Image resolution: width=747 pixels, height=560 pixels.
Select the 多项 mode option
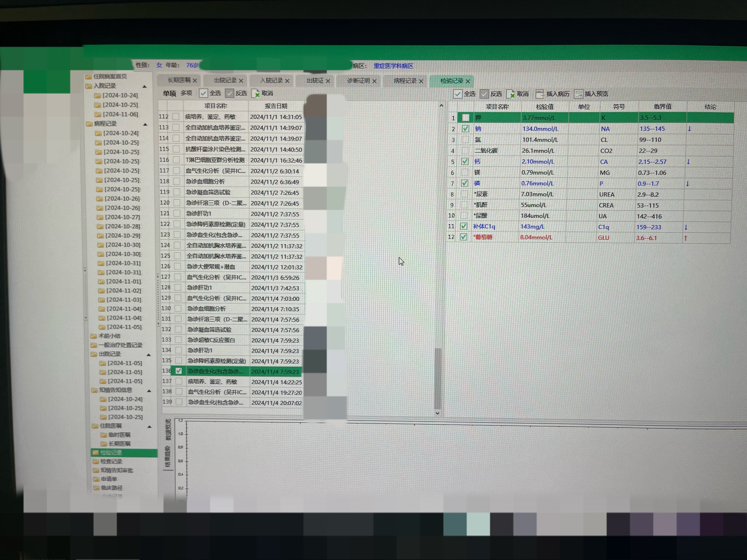(186, 93)
